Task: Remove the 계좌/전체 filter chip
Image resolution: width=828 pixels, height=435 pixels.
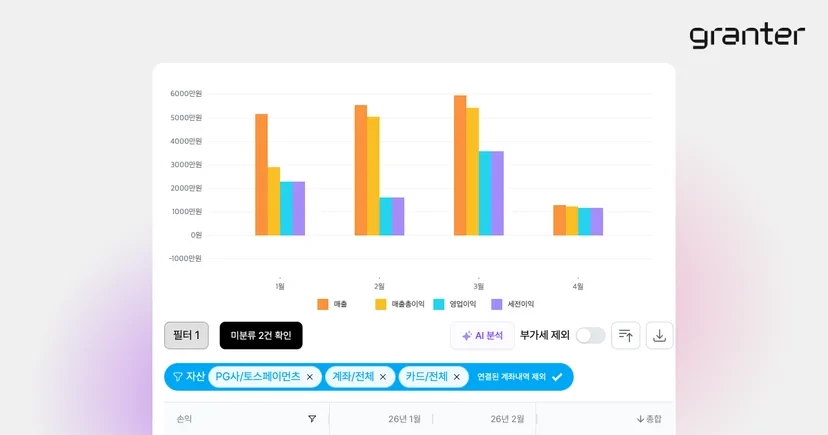Action: pos(383,377)
